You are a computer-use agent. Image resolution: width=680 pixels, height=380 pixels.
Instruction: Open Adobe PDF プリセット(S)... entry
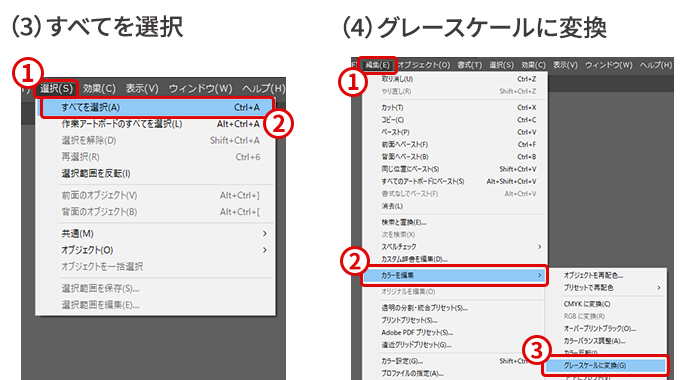pyautogui.click(x=455, y=333)
